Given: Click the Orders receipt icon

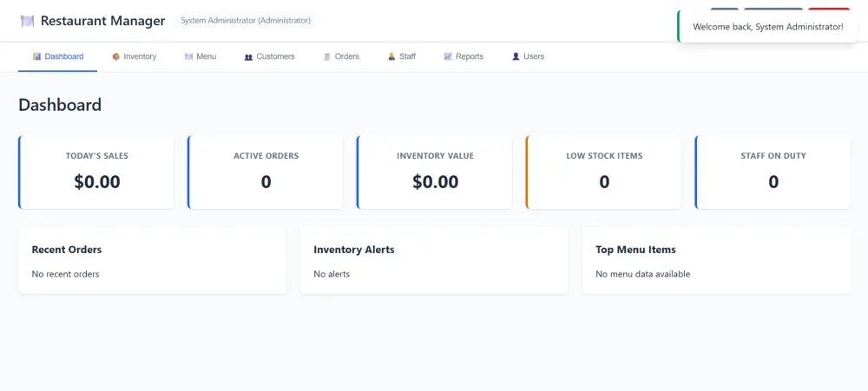Looking at the screenshot, I should click(x=327, y=56).
